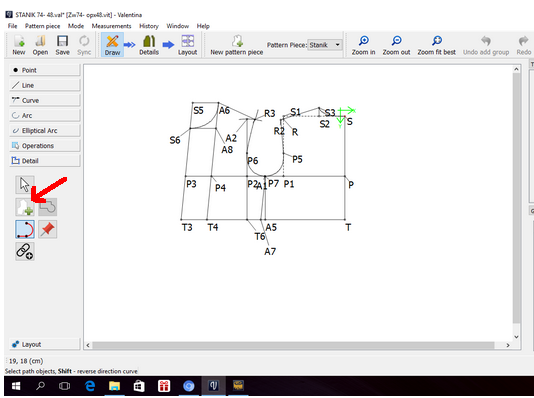This screenshot has width=534, height=398.
Task: Click the new detail workpiece tool icon
Action: [x=25, y=207]
